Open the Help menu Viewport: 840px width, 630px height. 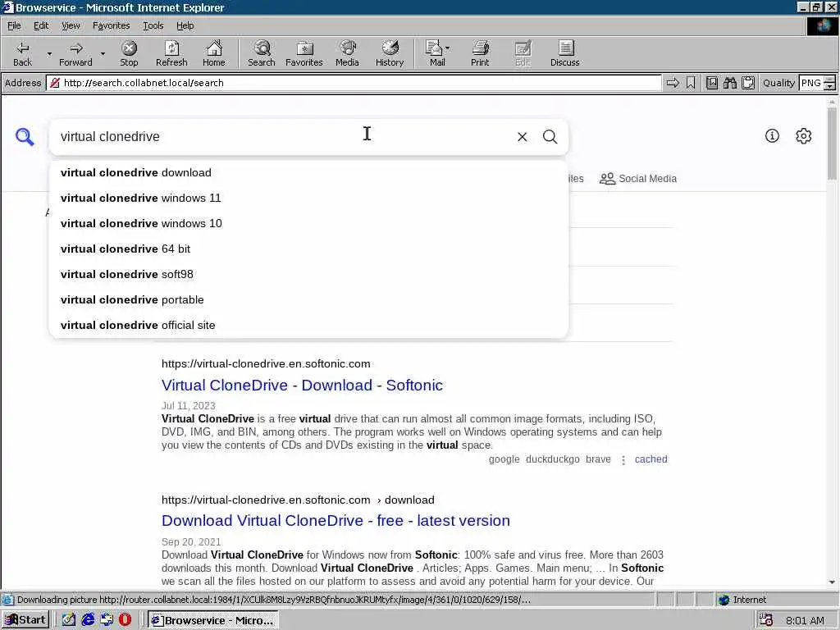pos(185,25)
